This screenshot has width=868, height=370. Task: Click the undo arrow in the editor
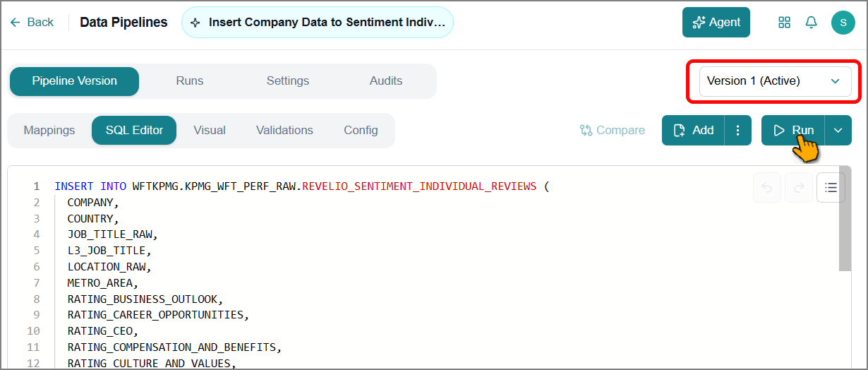(767, 188)
